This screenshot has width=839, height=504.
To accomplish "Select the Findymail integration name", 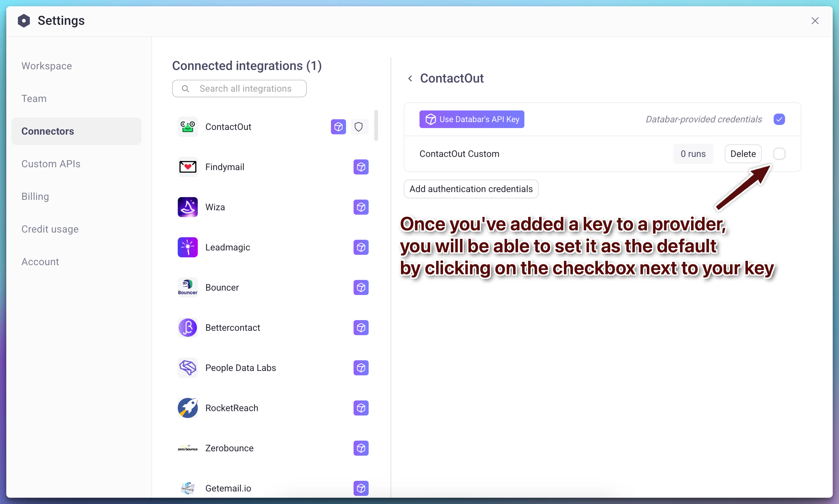I will click(225, 167).
